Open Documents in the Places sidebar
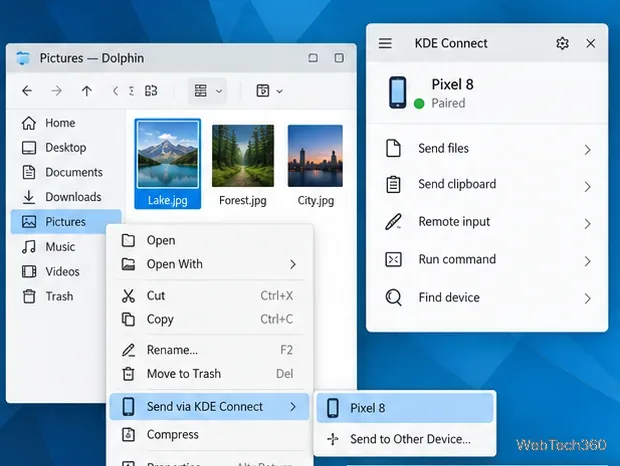Screen dimensions: 620x466 click(x=66, y=172)
